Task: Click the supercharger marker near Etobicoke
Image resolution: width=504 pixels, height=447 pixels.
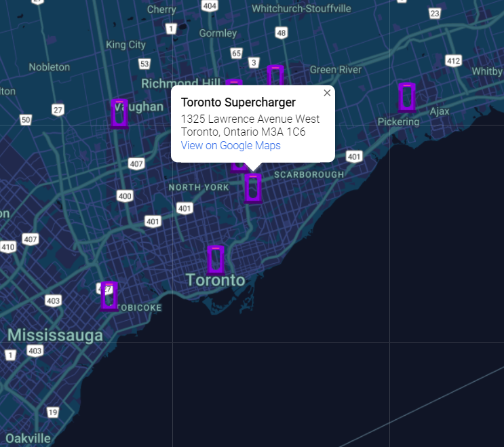Action: [x=109, y=296]
